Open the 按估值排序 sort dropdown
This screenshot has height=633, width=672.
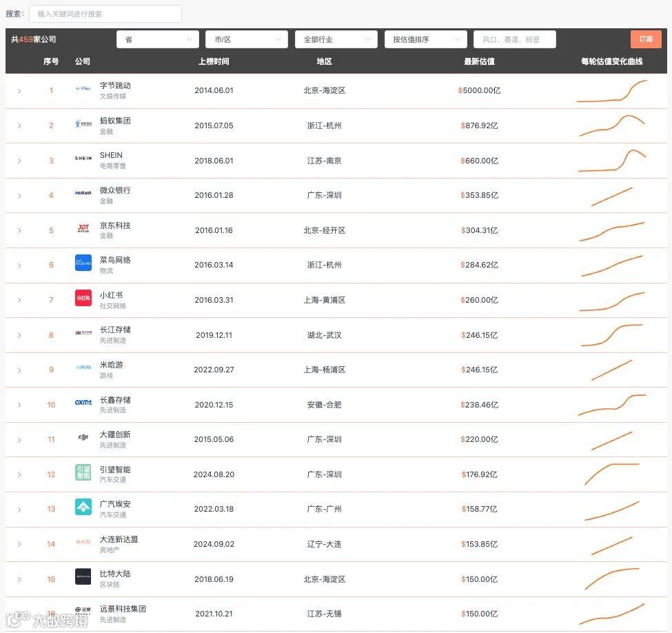[x=425, y=39]
